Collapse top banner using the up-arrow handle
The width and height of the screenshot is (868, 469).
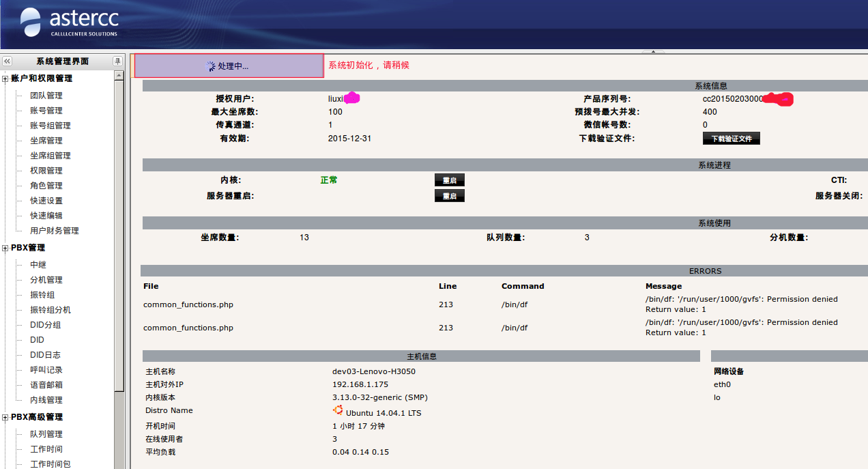(x=653, y=52)
